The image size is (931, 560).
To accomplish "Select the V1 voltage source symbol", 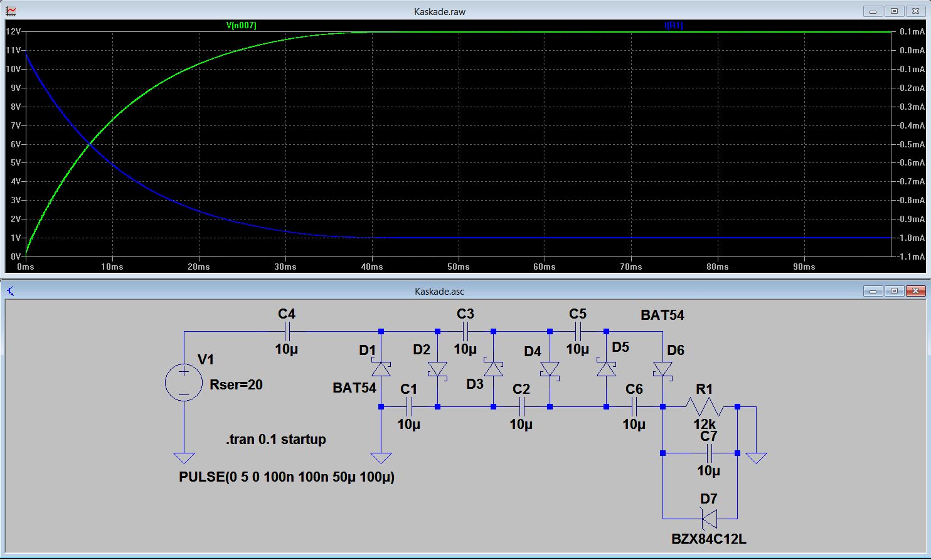I will point(183,383).
